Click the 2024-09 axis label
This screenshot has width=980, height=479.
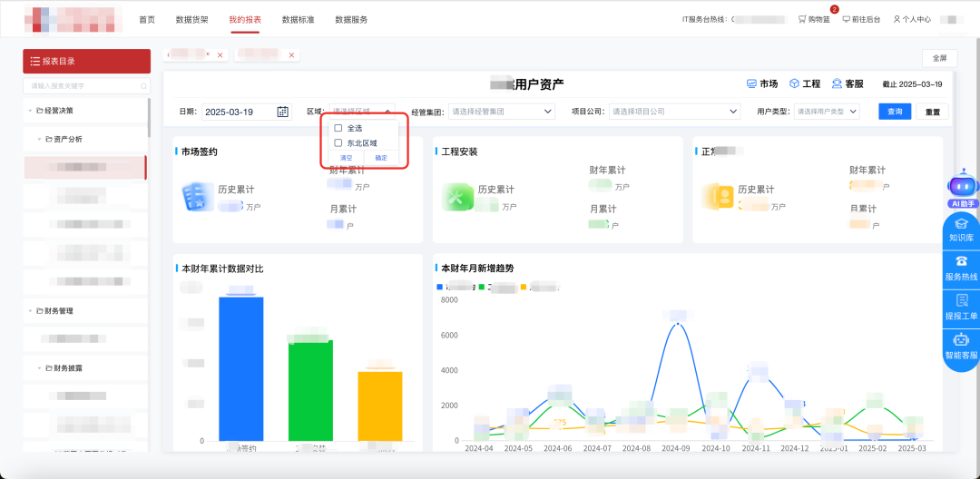click(x=675, y=448)
